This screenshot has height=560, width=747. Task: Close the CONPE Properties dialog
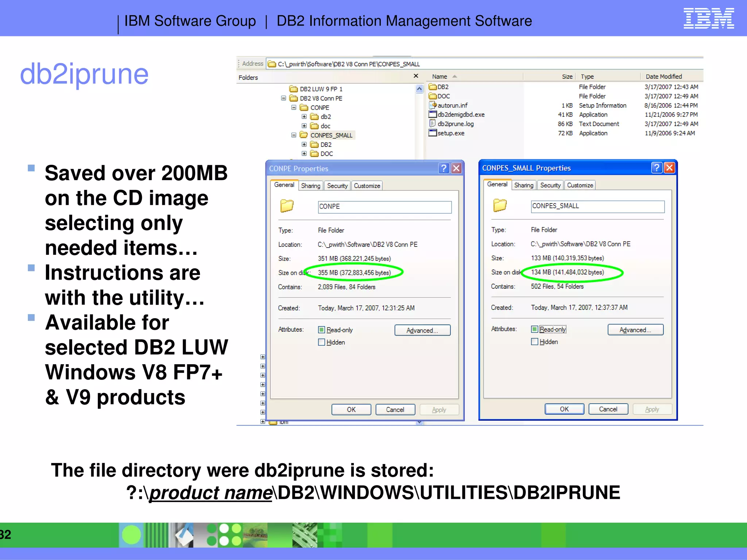coord(456,168)
